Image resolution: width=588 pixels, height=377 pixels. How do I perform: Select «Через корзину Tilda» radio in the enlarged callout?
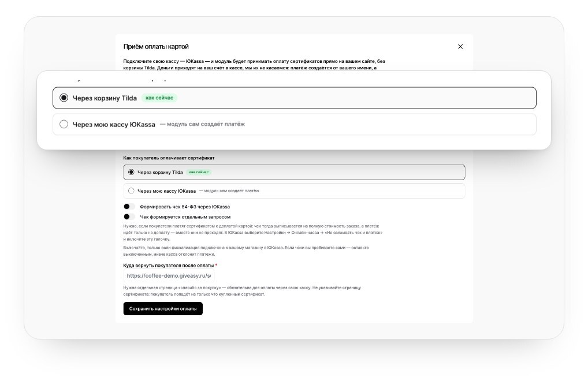click(x=64, y=98)
